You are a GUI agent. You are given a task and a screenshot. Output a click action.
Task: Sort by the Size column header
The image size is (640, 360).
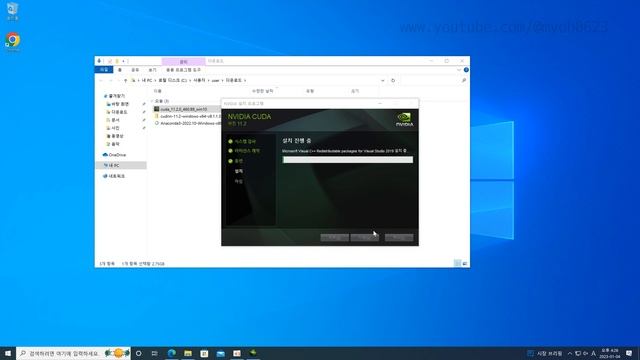click(355, 91)
